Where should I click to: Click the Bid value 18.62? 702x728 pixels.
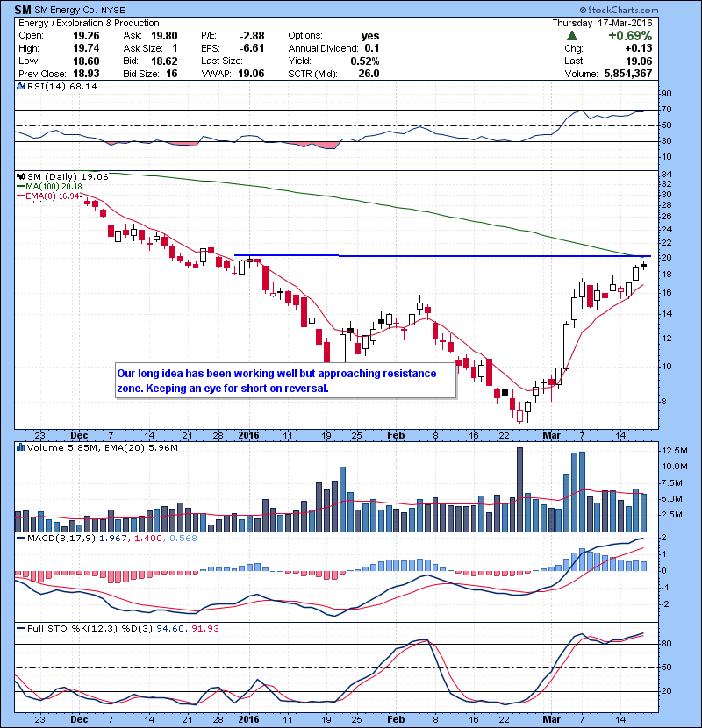pos(164,61)
